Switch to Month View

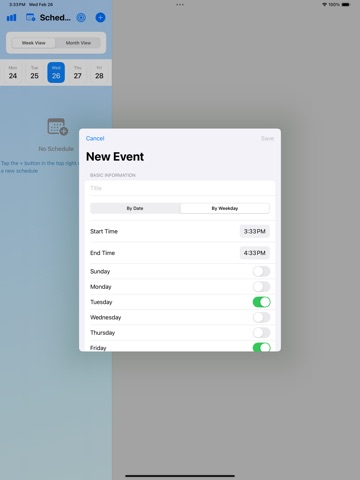tap(78, 43)
